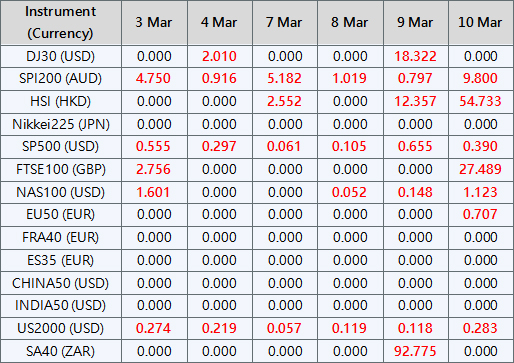This screenshot has width=514, height=363.
Task: Select the HSI 9 Mar value 12.357
Action: (x=415, y=101)
